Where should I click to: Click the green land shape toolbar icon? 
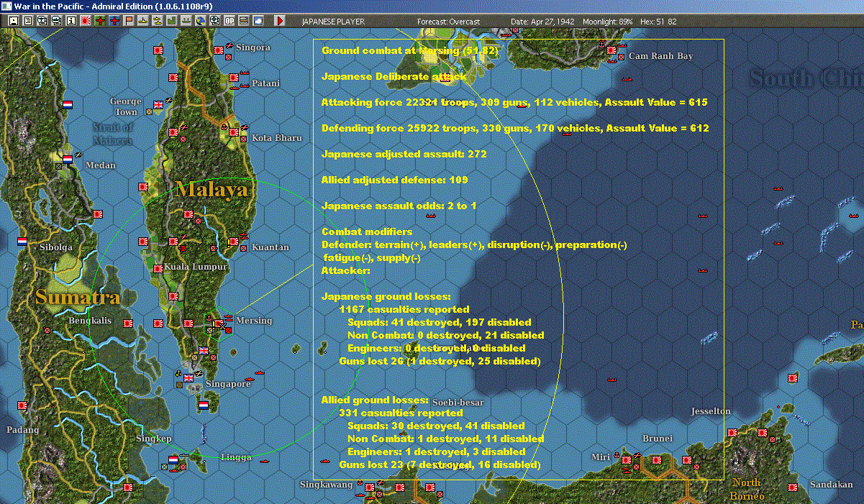pyautogui.click(x=171, y=21)
